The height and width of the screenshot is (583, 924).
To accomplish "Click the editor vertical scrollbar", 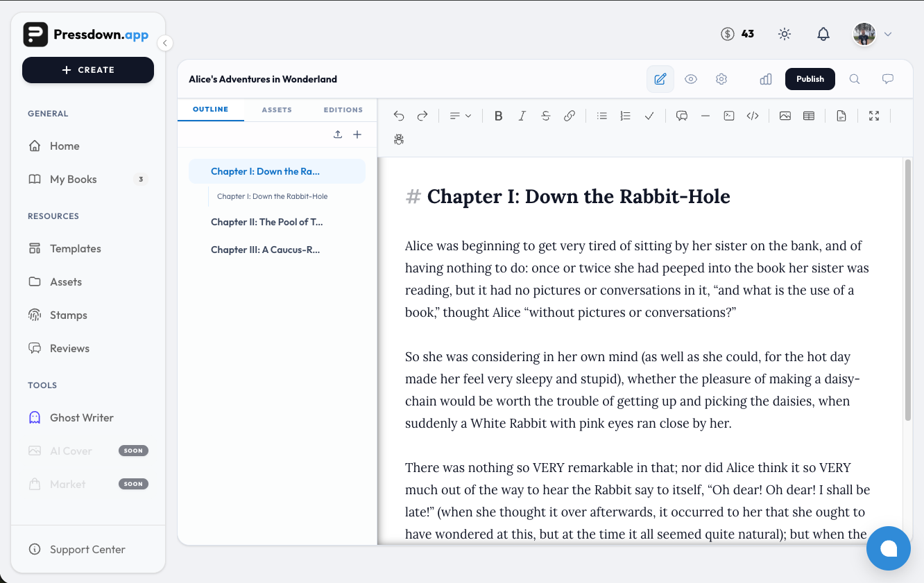I will (x=908, y=290).
